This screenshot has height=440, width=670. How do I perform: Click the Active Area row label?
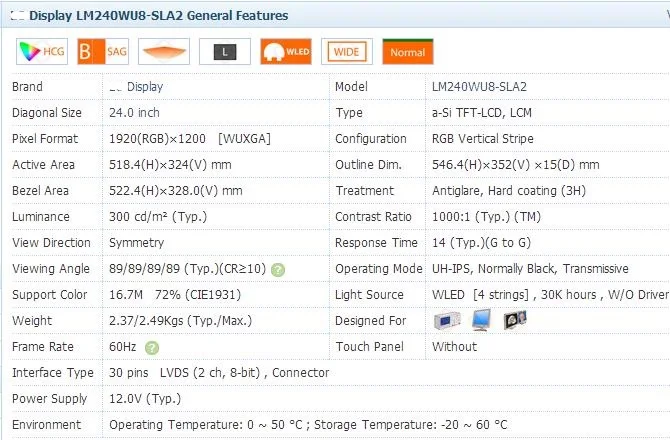pos(43,165)
